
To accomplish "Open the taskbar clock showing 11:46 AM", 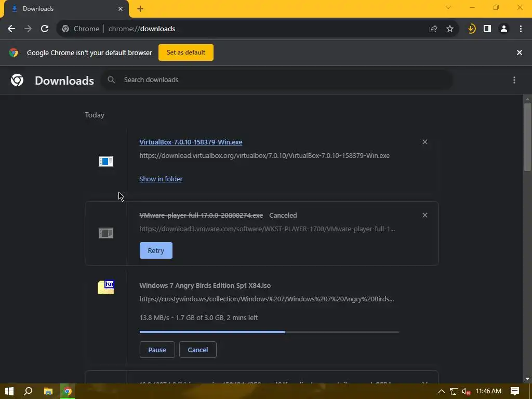I will pyautogui.click(x=488, y=391).
